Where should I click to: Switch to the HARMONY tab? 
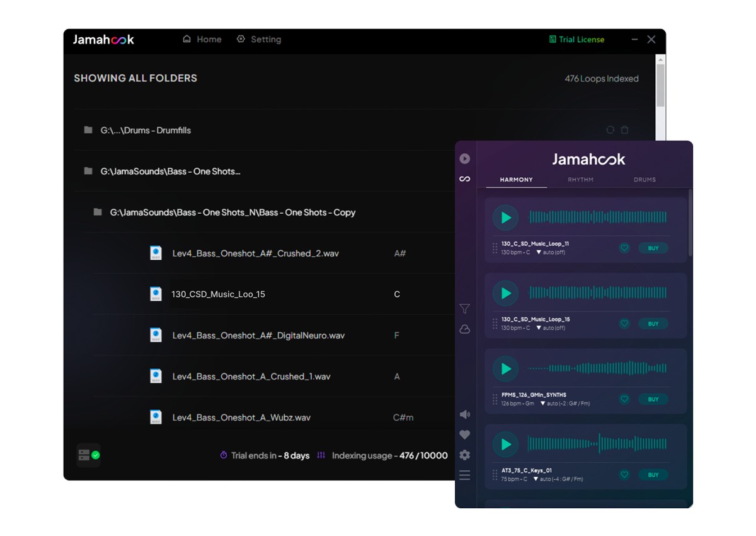point(517,180)
